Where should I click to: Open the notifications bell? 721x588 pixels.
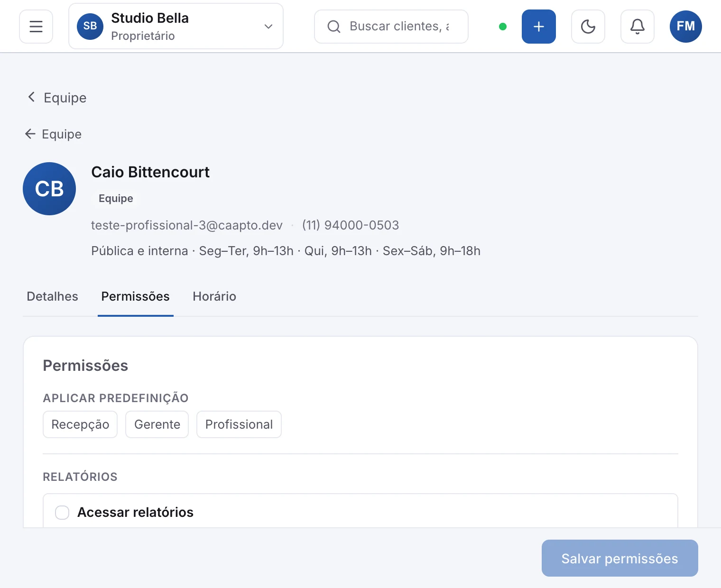[x=638, y=27]
